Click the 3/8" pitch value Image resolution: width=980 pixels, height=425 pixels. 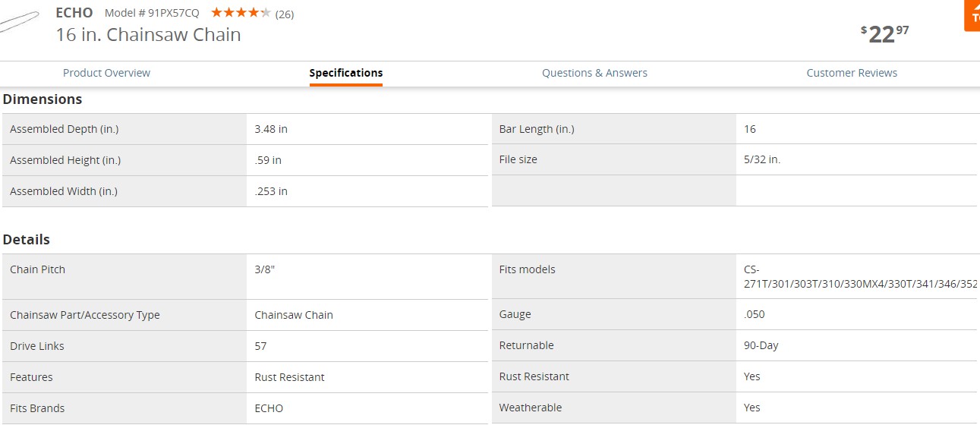[264, 269]
